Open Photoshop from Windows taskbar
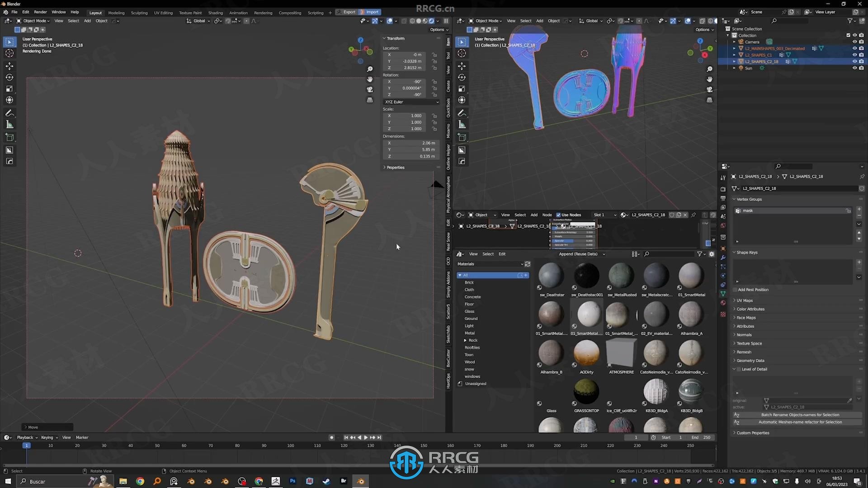This screenshot has width=868, height=488. pyautogui.click(x=292, y=481)
